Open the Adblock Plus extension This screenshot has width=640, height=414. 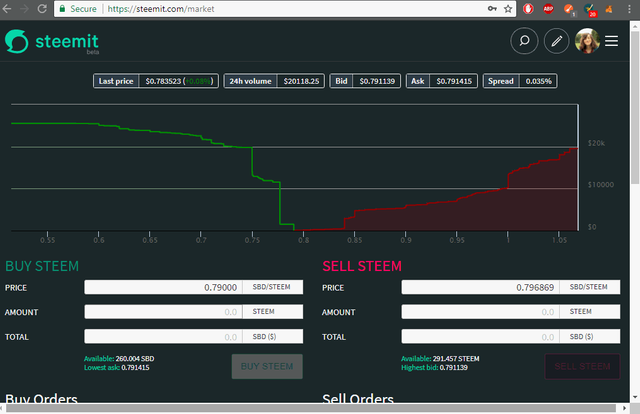tap(548, 8)
